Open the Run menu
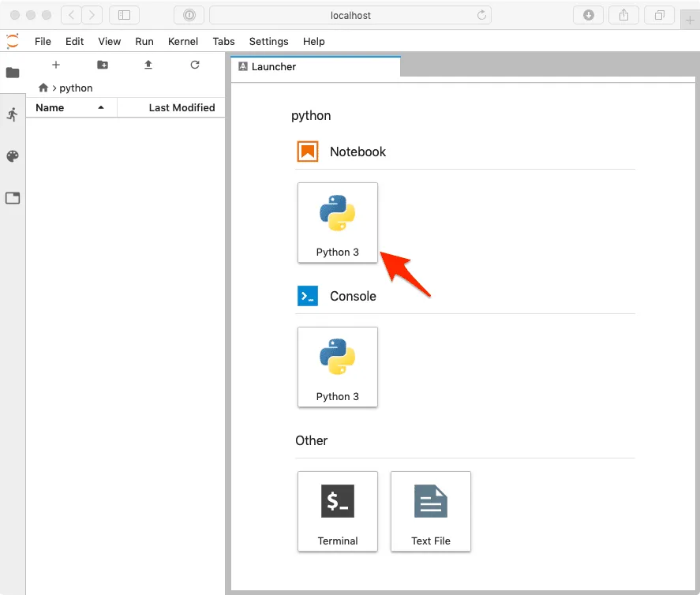 click(144, 42)
